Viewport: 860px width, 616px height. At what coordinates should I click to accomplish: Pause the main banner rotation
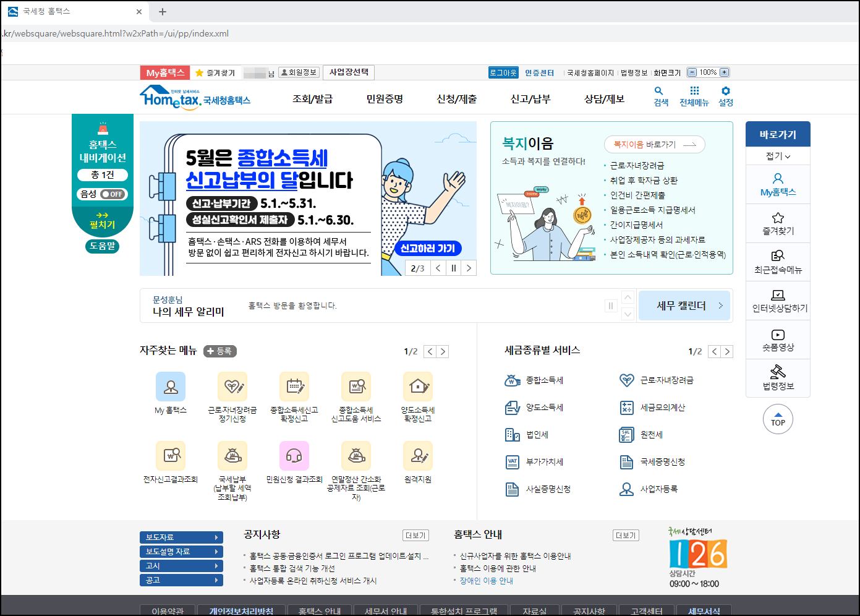coord(454,268)
